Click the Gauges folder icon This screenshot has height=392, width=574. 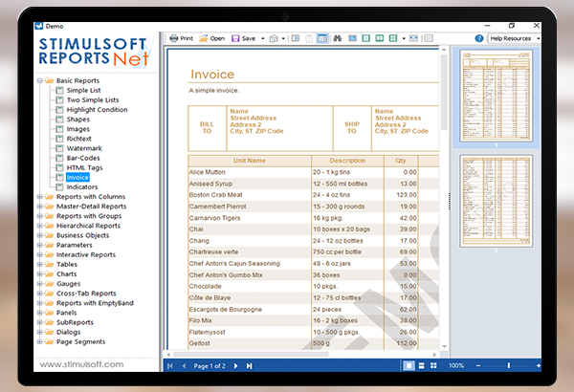[49, 284]
